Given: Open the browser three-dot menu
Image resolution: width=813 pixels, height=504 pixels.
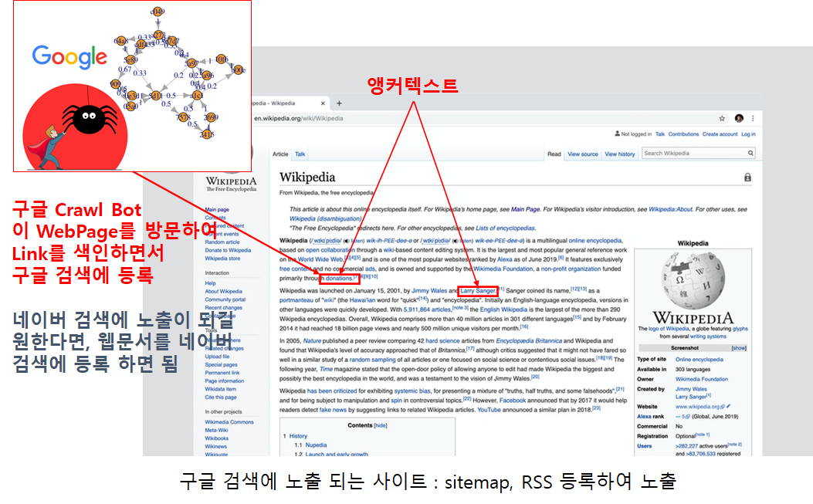Looking at the screenshot, I should [753, 118].
